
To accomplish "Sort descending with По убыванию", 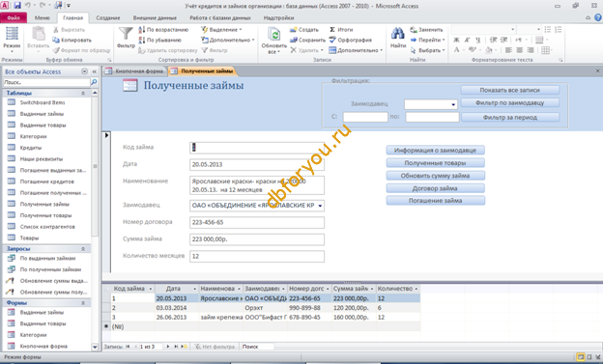I will [x=159, y=40].
